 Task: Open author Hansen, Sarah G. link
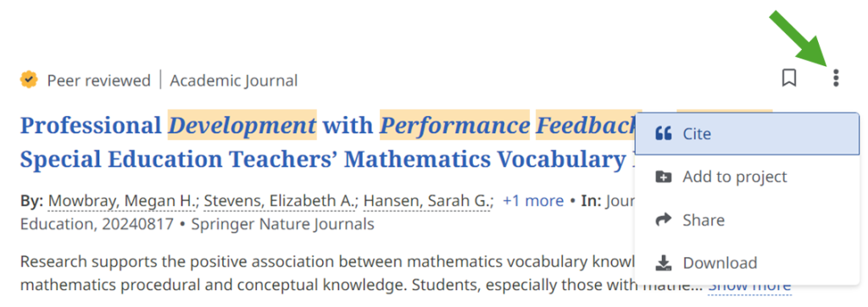(428, 201)
